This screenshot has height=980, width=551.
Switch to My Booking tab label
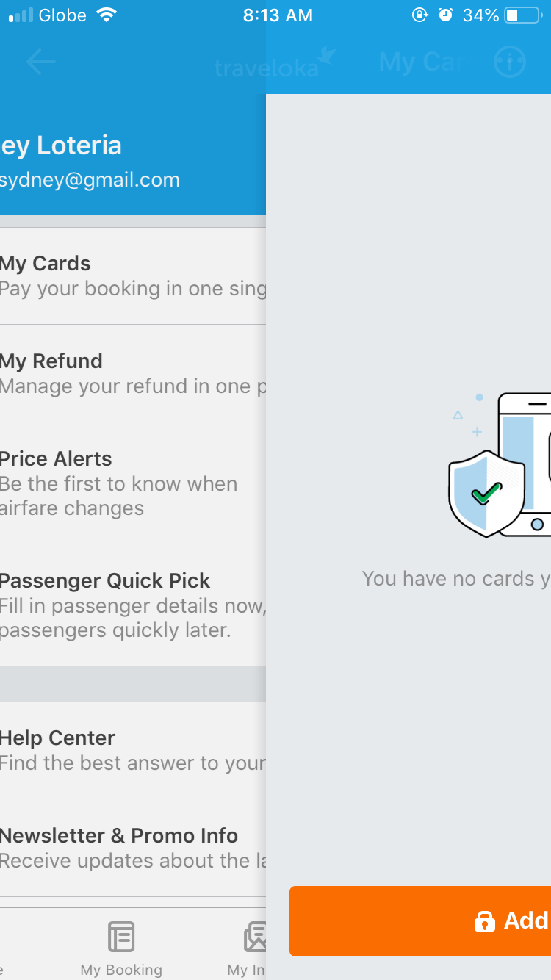click(121, 970)
